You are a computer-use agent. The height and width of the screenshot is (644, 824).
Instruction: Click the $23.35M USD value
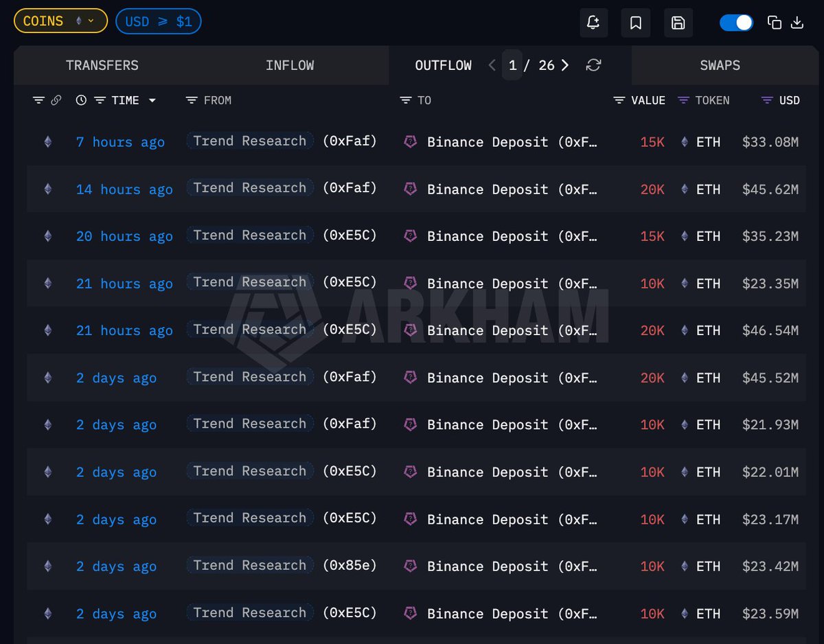[x=770, y=284]
